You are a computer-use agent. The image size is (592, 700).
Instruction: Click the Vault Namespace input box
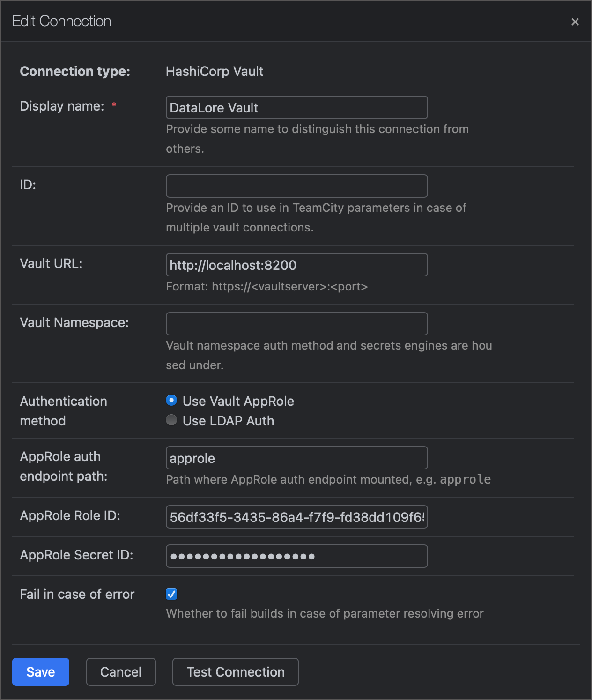pyautogui.click(x=296, y=324)
